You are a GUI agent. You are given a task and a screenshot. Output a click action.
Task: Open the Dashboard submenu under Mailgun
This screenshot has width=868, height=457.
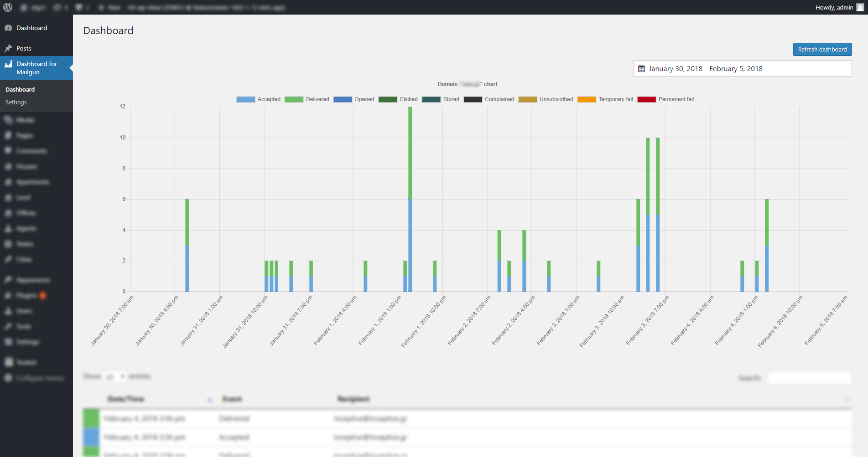pyautogui.click(x=20, y=90)
